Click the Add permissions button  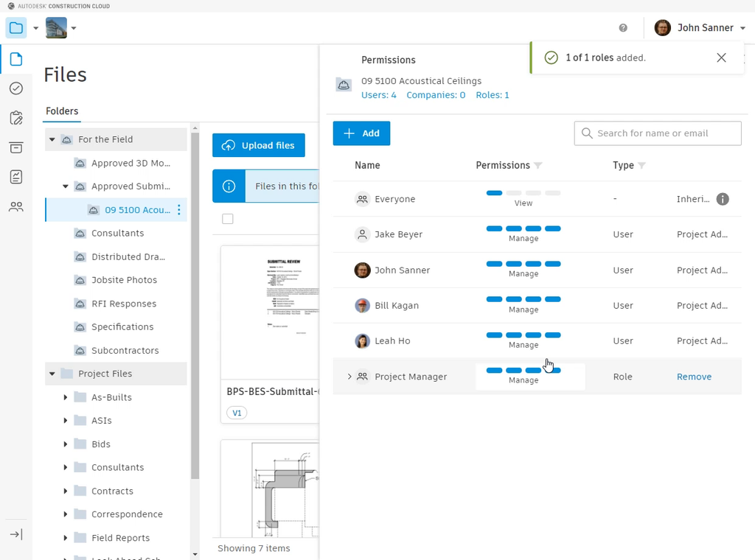pos(361,133)
